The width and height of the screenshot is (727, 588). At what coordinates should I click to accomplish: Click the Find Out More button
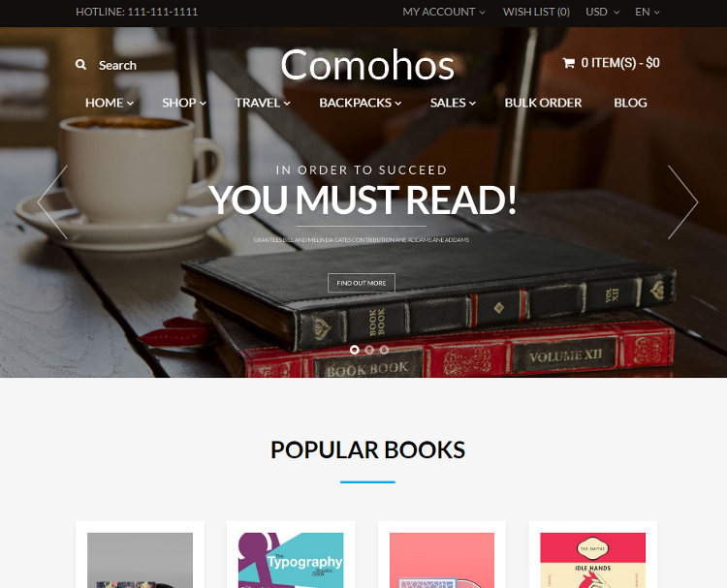(x=362, y=283)
